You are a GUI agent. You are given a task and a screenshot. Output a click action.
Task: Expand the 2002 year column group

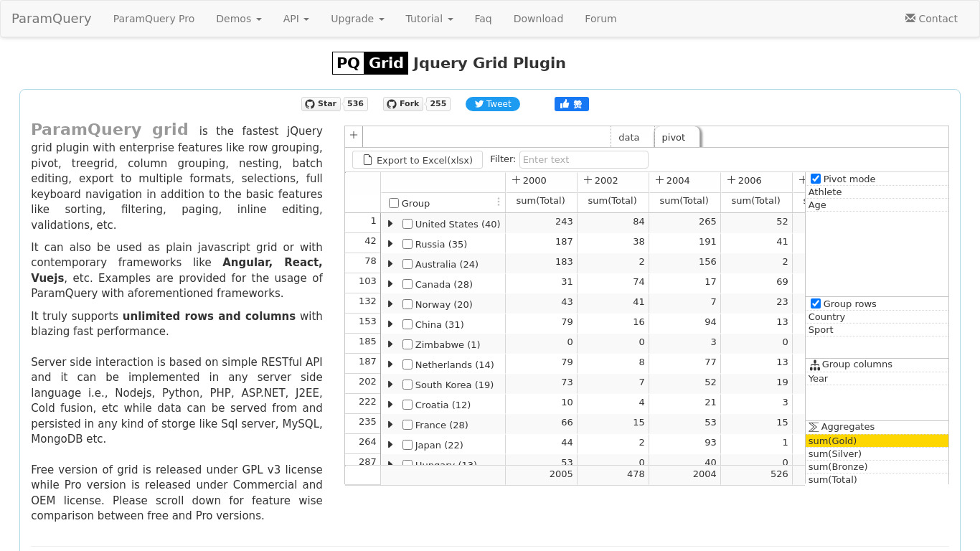[x=588, y=180]
